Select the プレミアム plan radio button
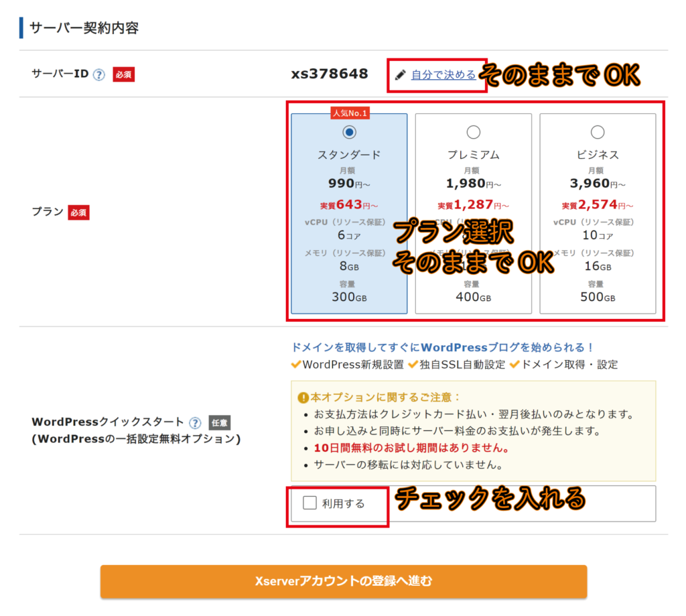686x616 pixels. pos(474,132)
